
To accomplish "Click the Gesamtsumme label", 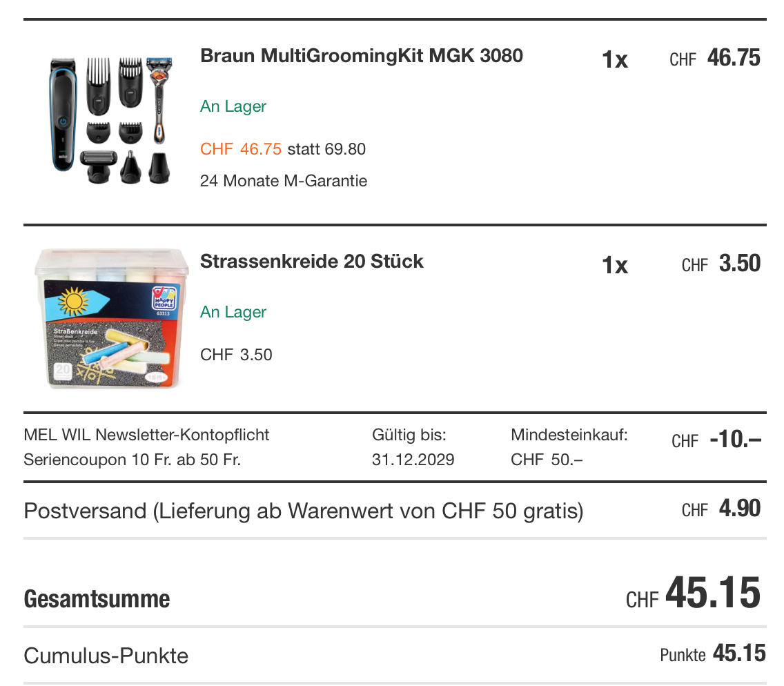I will [x=97, y=598].
